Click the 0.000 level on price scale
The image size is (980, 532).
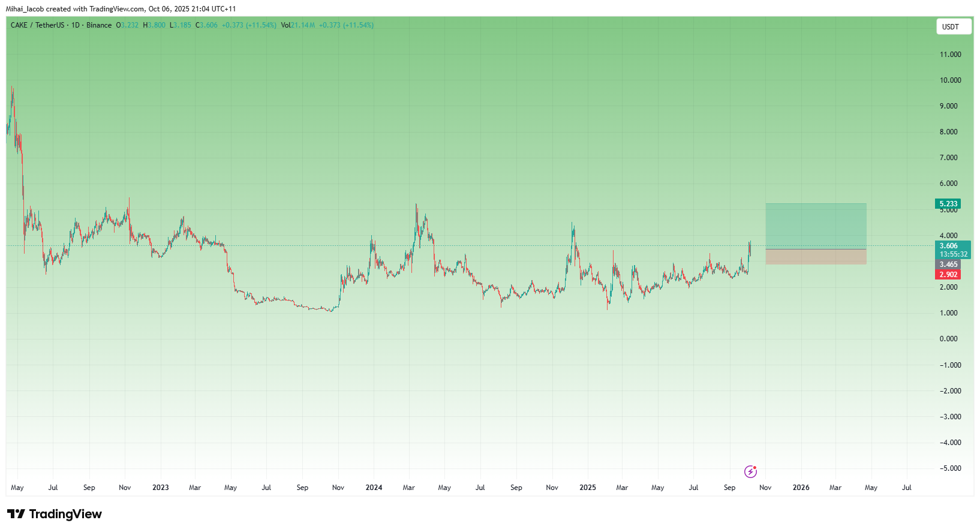[x=949, y=339]
